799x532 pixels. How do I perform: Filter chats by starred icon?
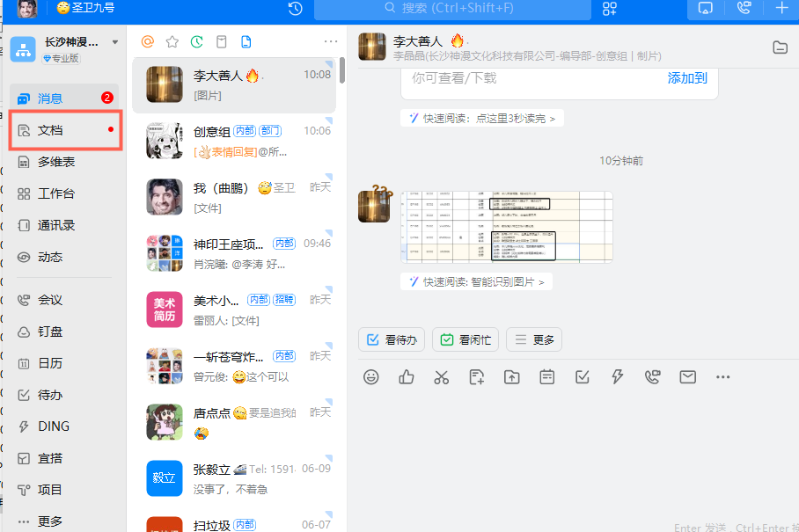pyautogui.click(x=172, y=41)
